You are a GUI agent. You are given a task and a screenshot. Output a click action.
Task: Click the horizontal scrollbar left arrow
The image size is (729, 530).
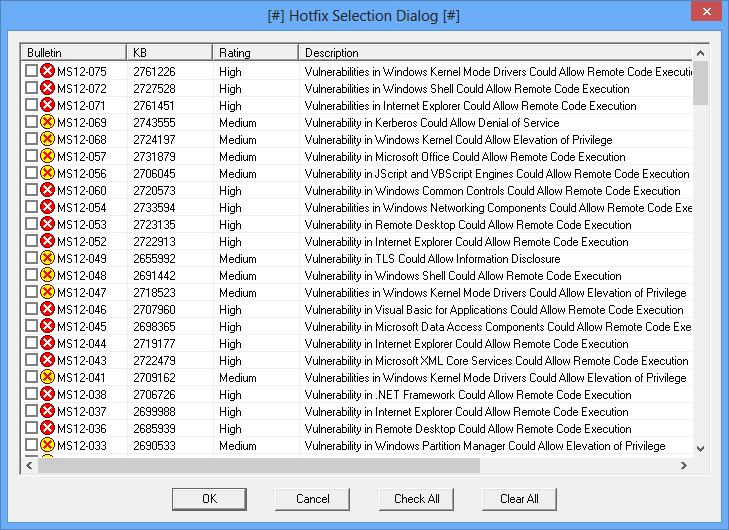[x=29, y=465]
